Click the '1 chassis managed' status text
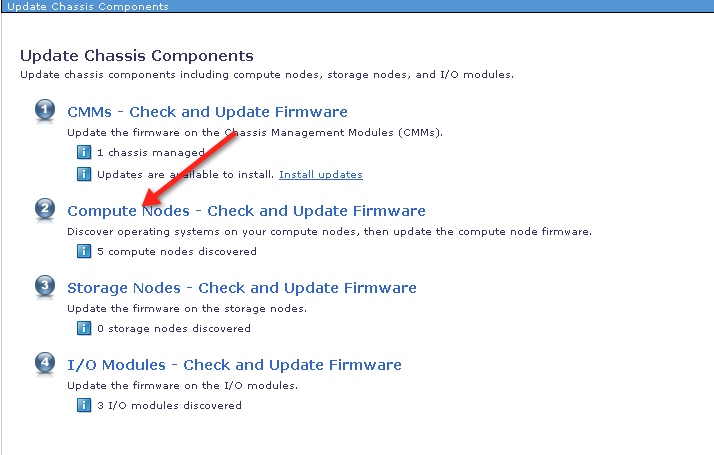Screen dimensions: 714x455 (x=151, y=153)
